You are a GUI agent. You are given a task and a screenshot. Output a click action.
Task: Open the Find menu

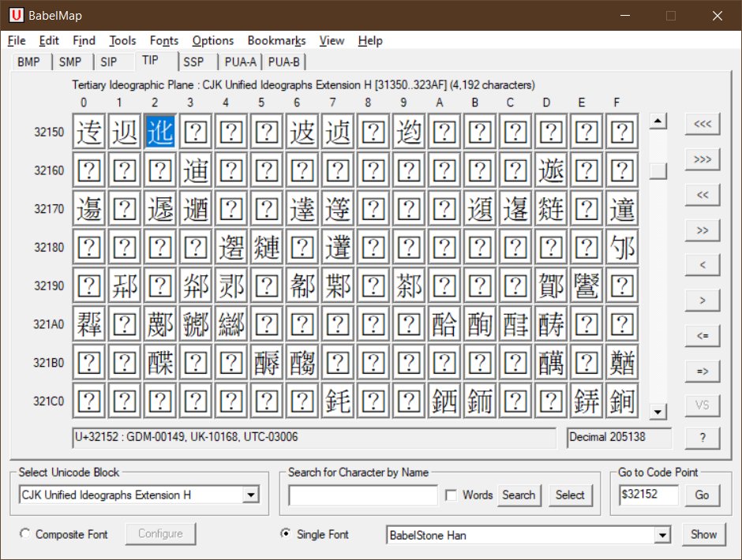84,41
